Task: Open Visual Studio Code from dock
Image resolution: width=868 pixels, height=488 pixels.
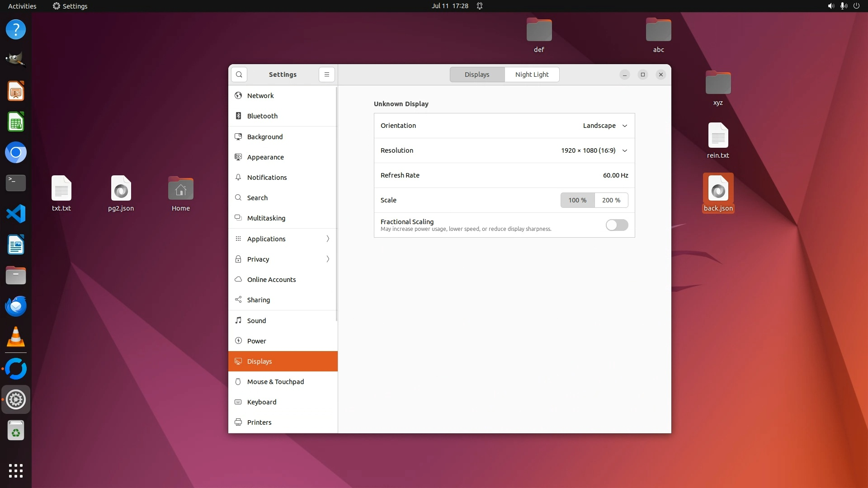Action: point(16,214)
